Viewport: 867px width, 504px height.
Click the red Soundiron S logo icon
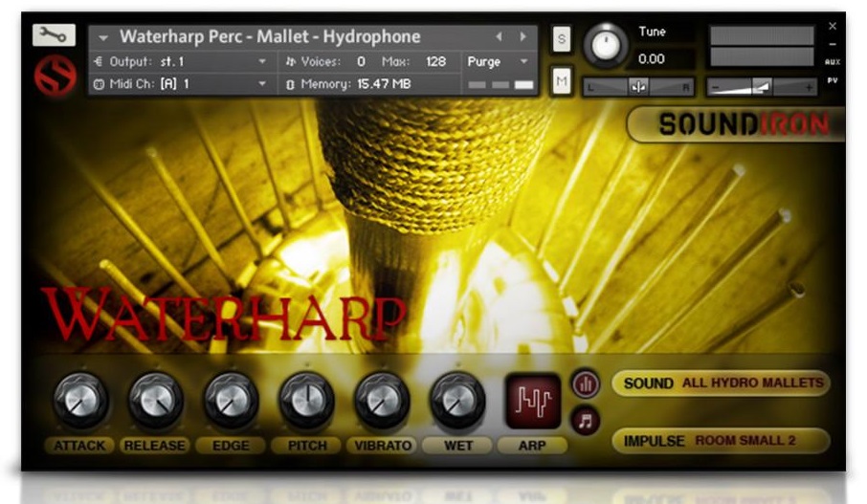coord(56,76)
